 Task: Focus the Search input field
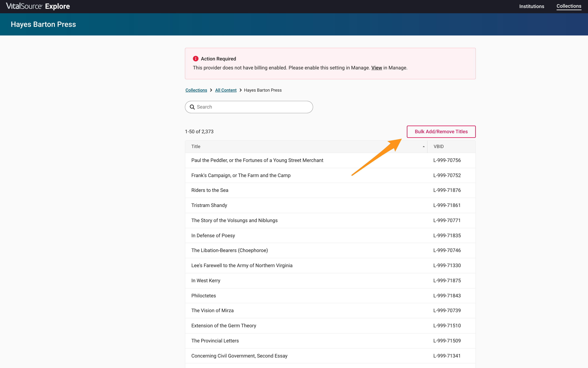tap(253, 107)
